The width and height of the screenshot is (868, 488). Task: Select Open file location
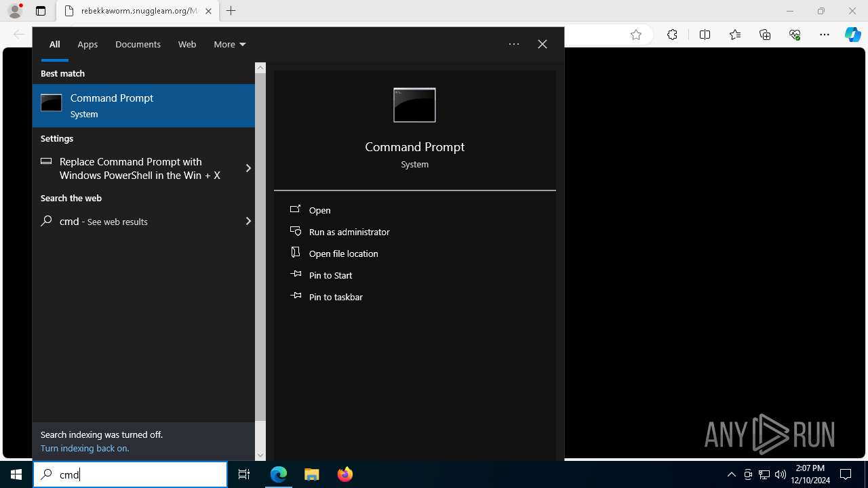pos(343,253)
